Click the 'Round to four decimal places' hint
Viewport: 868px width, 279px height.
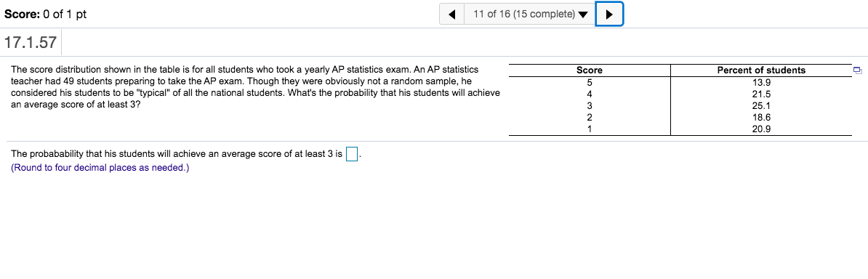(x=100, y=168)
